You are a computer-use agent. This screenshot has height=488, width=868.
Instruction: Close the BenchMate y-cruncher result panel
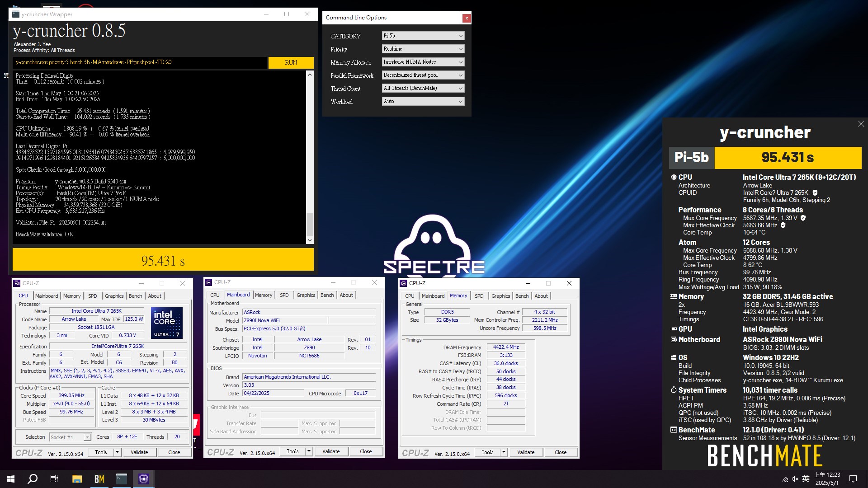click(x=861, y=124)
